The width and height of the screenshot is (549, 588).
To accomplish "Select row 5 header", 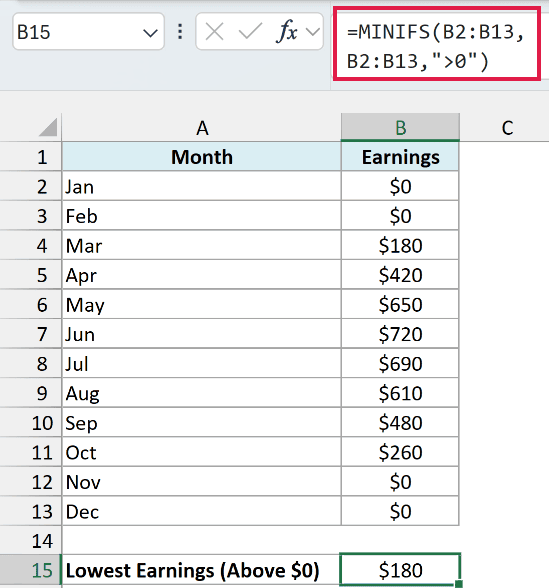I will pyautogui.click(x=31, y=275).
